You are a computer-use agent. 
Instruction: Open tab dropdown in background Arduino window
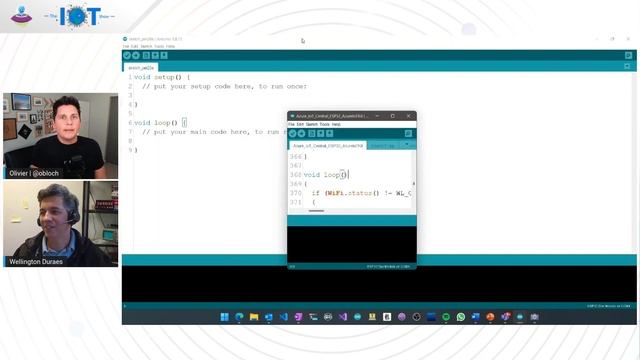(627, 66)
